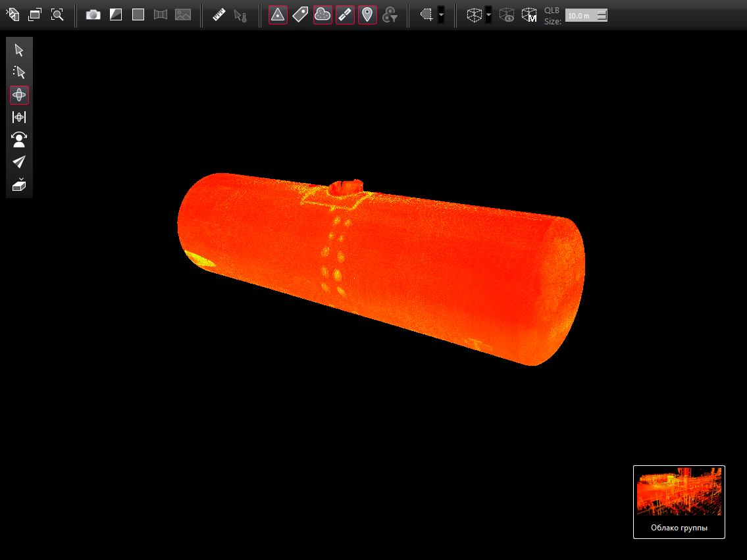Image resolution: width=747 pixels, height=560 pixels.
Task: Click the zoom-to-extents magnifier icon
Action: click(57, 14)
